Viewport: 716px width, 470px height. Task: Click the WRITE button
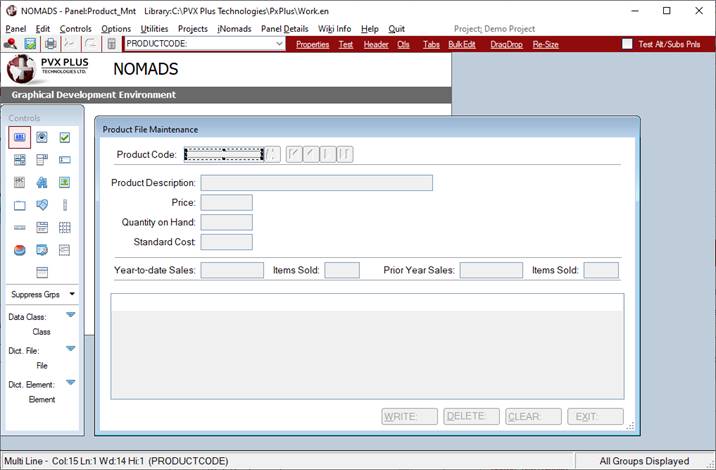coord(409,417)
